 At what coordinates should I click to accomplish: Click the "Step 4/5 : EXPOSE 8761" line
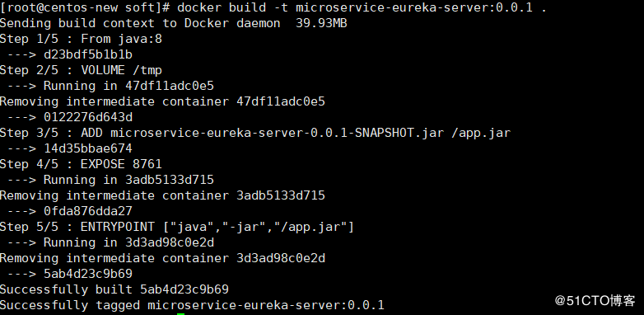81,164
